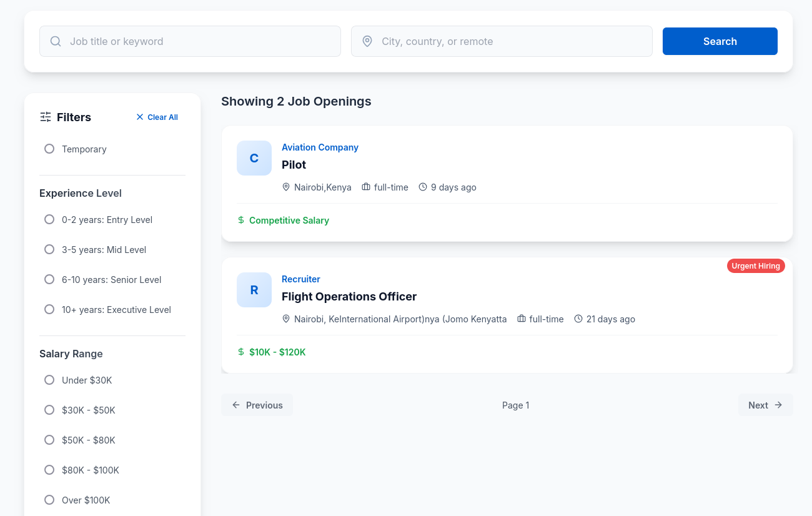The image size is (812, 516).
Task: Choose the Over $100K salary range
Action: (x=49, y=500)
